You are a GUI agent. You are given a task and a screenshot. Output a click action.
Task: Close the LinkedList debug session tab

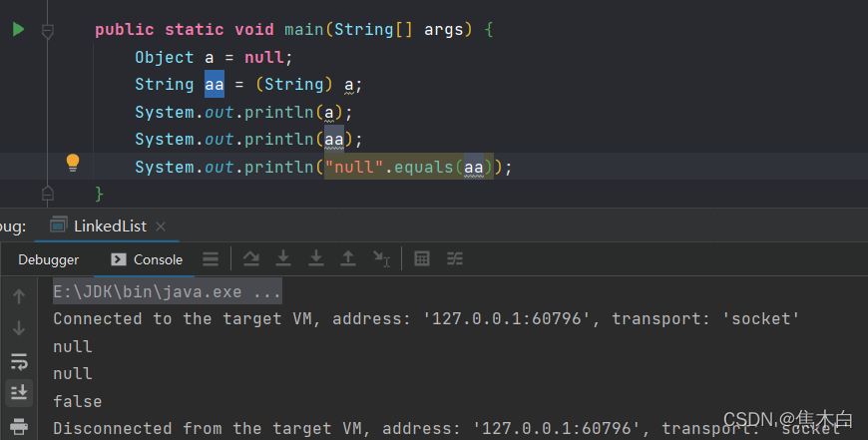(x=161, y=226)
